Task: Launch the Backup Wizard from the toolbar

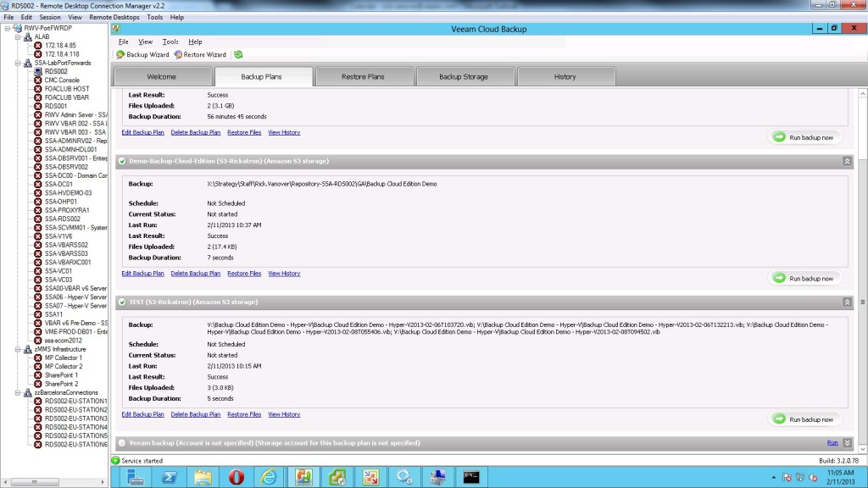Action: click(x=142, y=55)
